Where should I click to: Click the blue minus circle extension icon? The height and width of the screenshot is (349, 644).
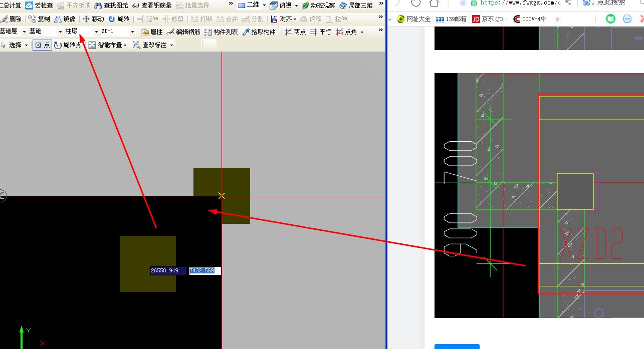(627, 19)
